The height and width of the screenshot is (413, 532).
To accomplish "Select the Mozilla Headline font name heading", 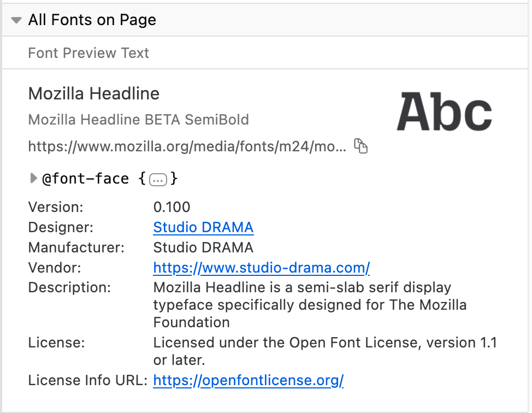I will [93, 93].
